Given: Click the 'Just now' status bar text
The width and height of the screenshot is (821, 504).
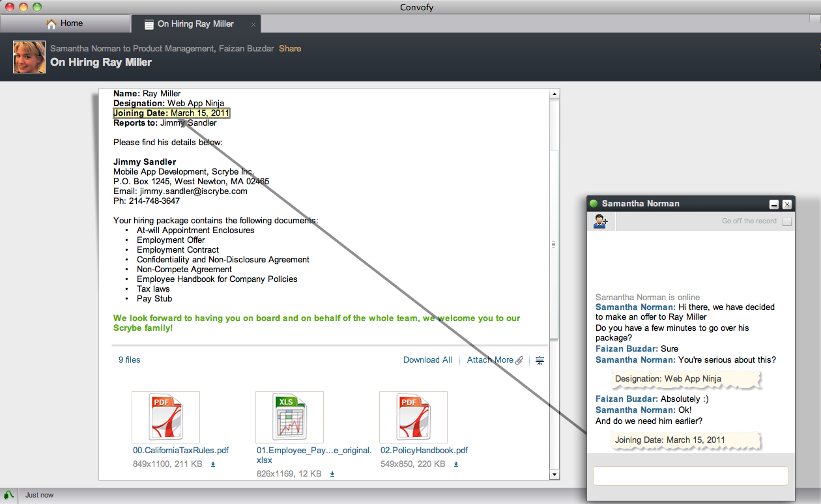Looking at the screenshot, I should click(39, 496).
